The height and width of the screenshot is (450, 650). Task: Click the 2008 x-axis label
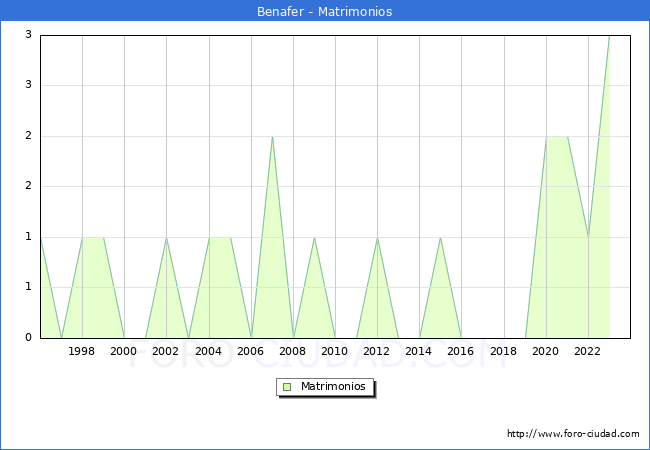[293, 351]
